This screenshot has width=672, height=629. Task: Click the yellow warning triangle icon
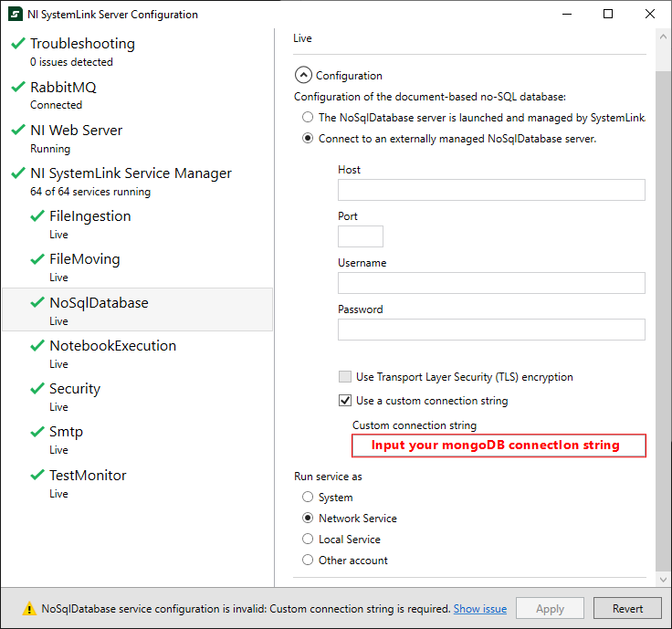pyautogui.click(x=29, y=608)
